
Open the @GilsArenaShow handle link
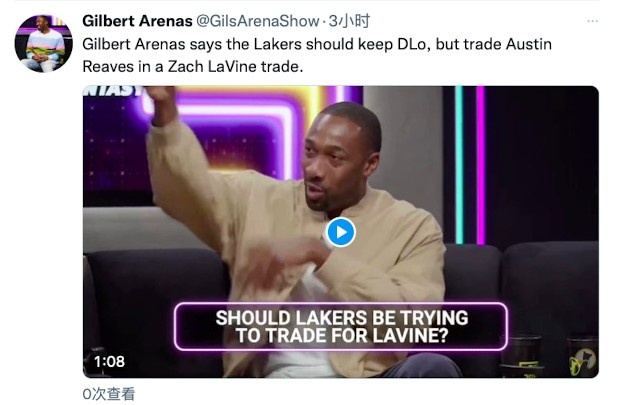[257, 21]
